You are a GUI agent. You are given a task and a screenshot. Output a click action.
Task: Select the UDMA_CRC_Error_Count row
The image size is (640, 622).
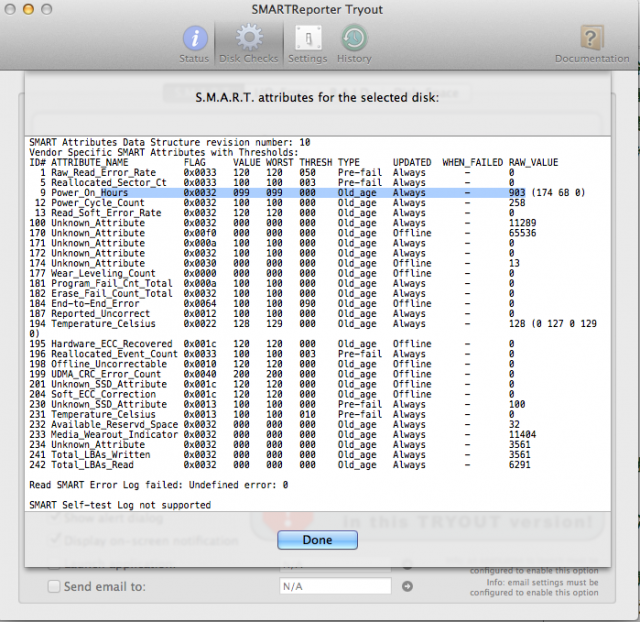pyautogui.click(x=270, y=374)
